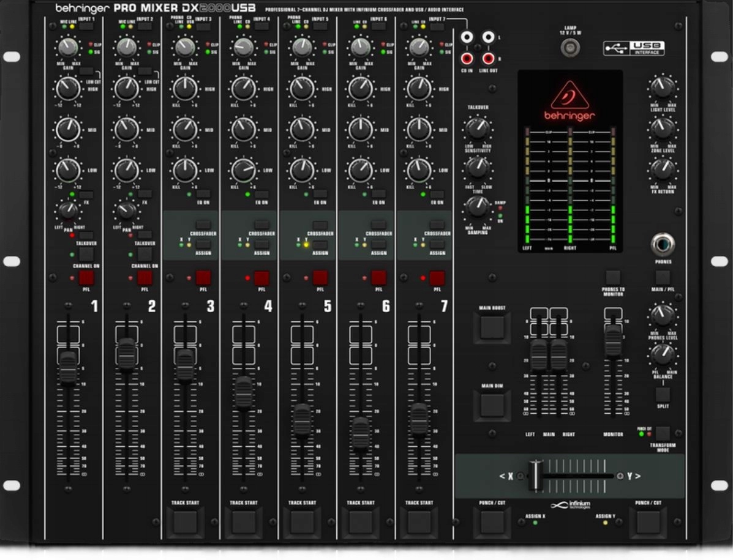Activate red PFL button on channel 3

[x=203, y=278]
